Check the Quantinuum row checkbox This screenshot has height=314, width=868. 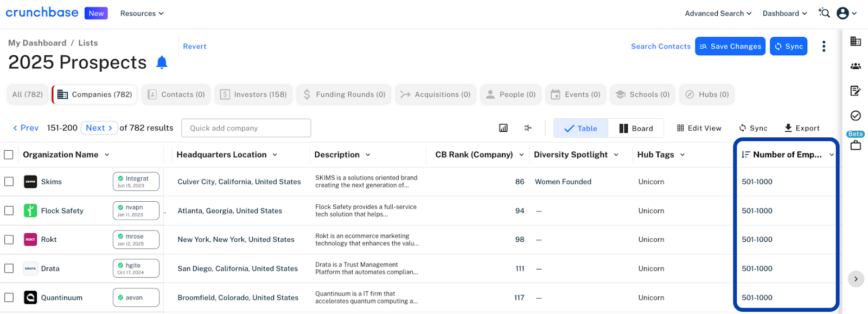9,297
